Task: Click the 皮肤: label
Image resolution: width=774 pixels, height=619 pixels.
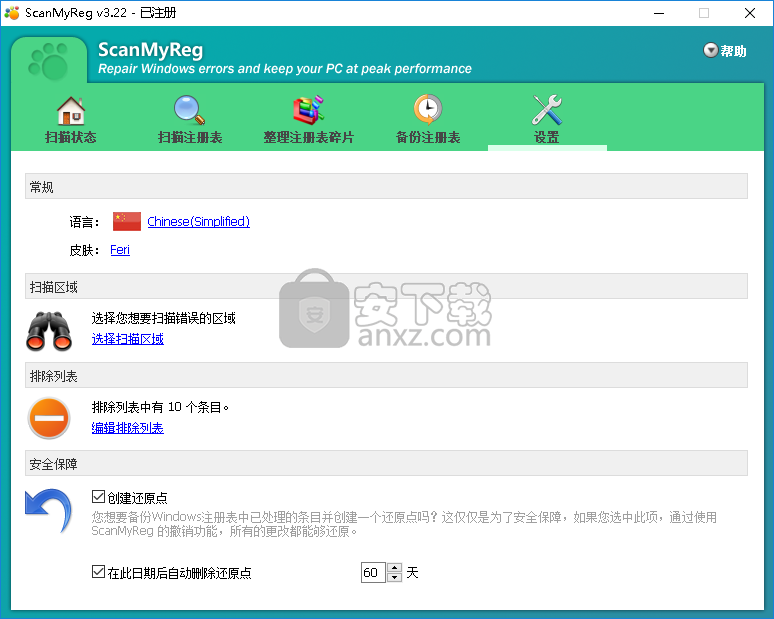Action: [84, 250]
